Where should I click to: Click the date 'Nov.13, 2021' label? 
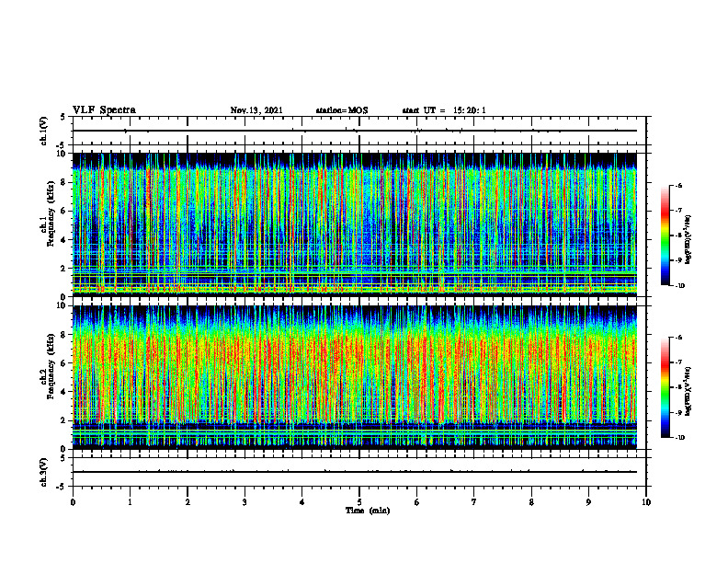coord(256,110)
